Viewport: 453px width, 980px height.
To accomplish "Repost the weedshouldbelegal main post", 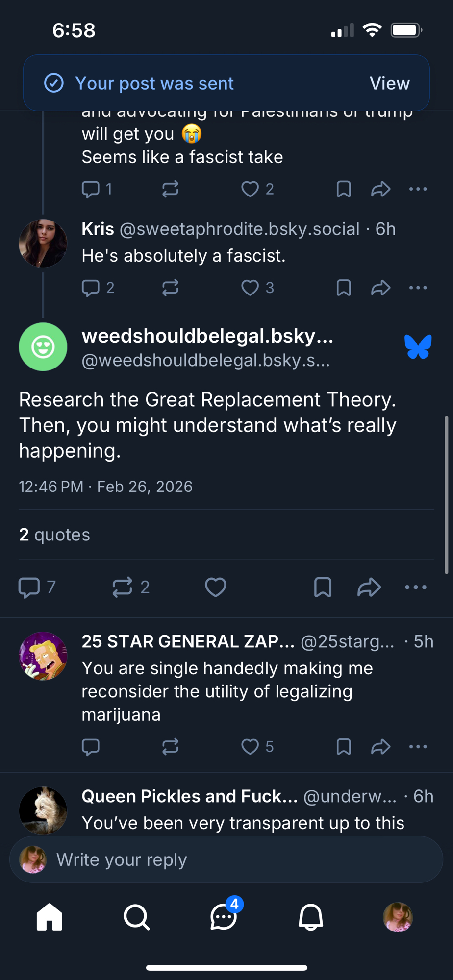I will coord(123,587).
